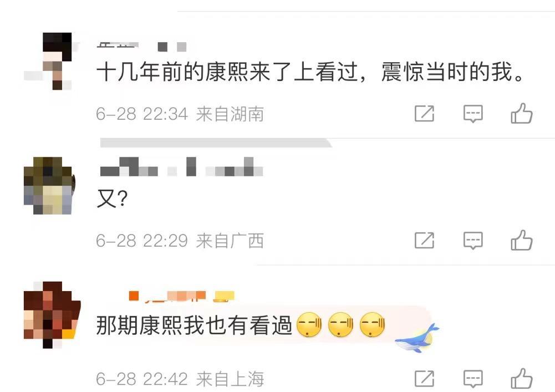Tap the third commenter's avatar
Viewport: 555px width, 392px height.
click(52, 314)
